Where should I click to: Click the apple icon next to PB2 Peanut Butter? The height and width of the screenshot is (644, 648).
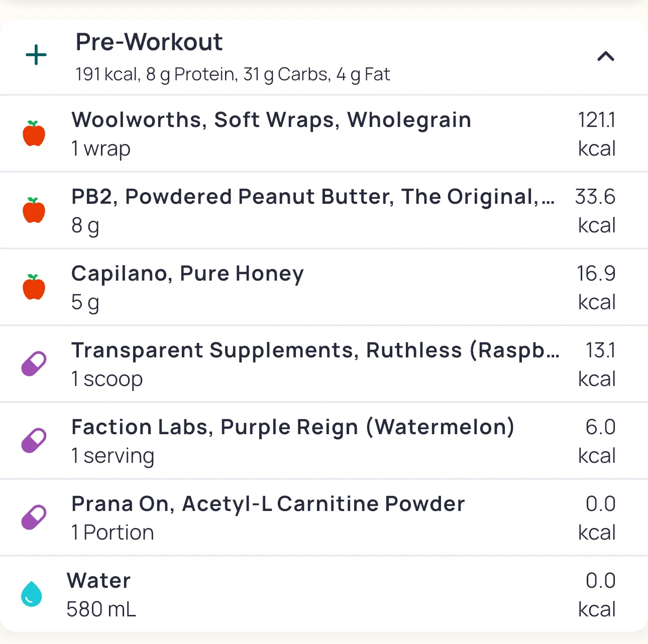(x=34, y=210)
